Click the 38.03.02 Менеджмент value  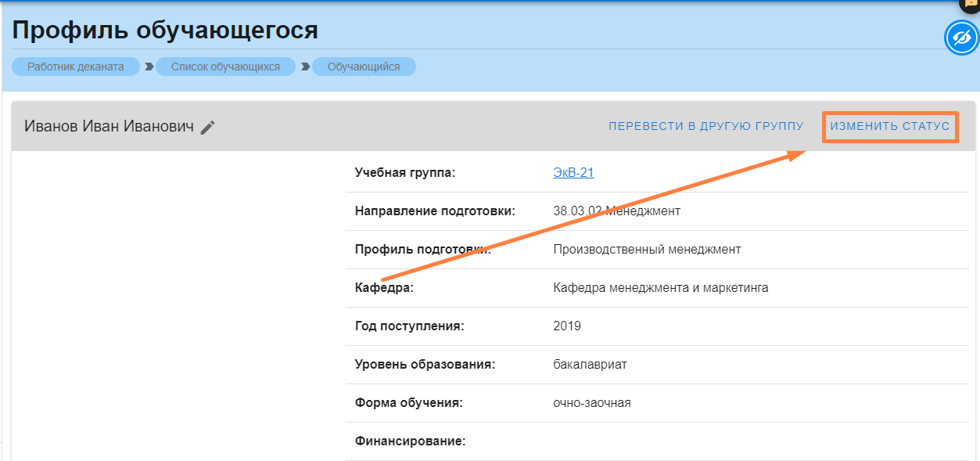pos(616,211)
